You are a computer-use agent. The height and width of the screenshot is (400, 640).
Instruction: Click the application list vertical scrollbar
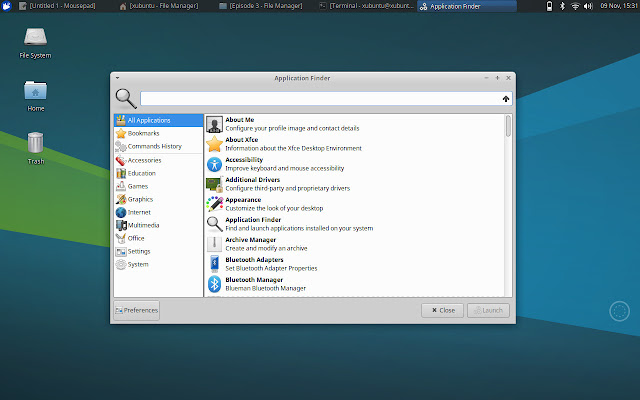pos(508,126)
